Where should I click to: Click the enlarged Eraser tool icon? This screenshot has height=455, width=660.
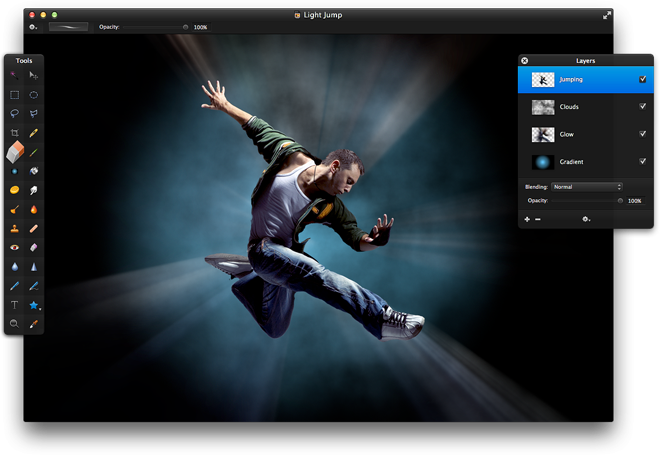coord(15,152)
